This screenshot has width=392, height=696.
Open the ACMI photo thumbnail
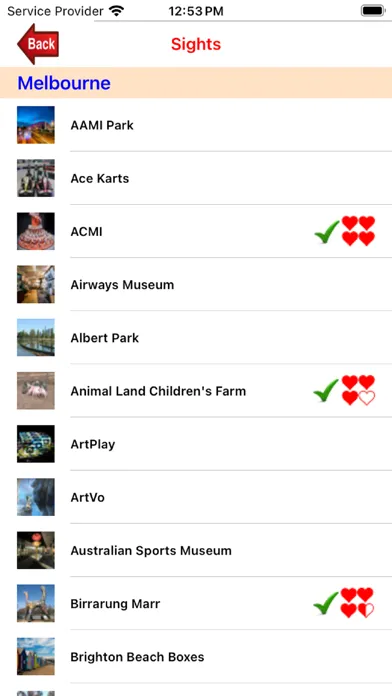pos(36,231)
